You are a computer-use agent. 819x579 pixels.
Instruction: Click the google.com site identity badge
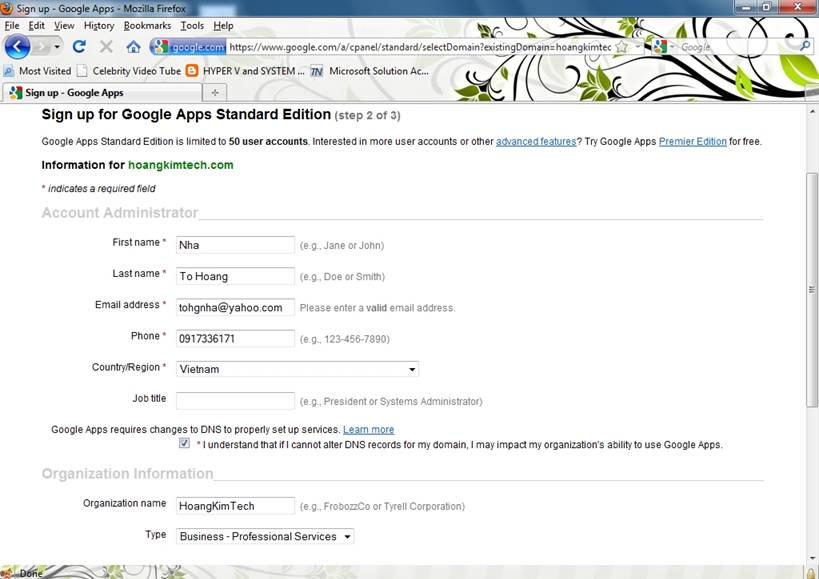[x=189, y=47]
